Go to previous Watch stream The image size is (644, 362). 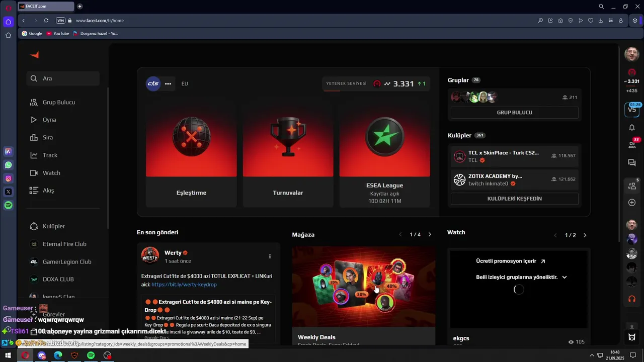coord(555,235)
